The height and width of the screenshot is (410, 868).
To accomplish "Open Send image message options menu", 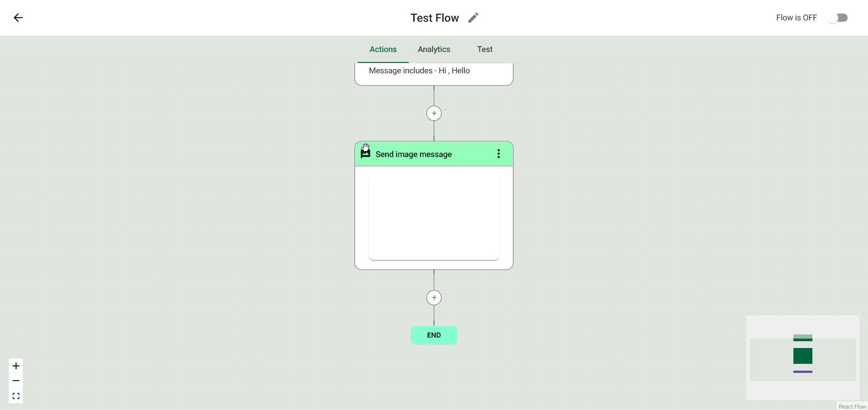I will [499, 154].
